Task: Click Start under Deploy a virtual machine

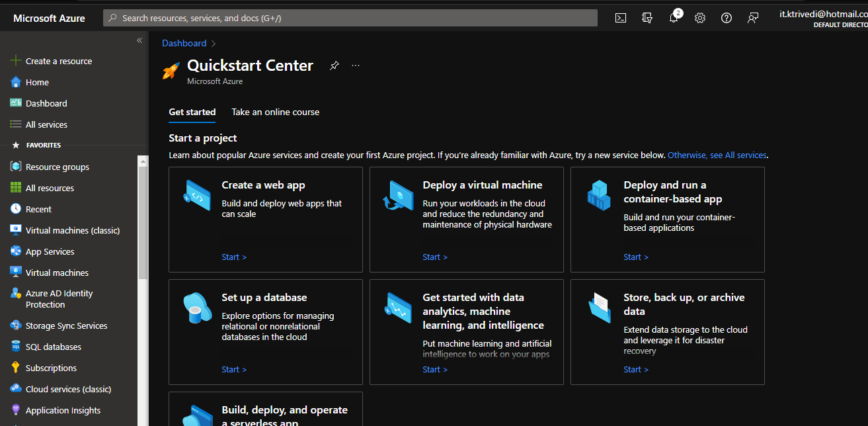Action: (x=435, y=257)
